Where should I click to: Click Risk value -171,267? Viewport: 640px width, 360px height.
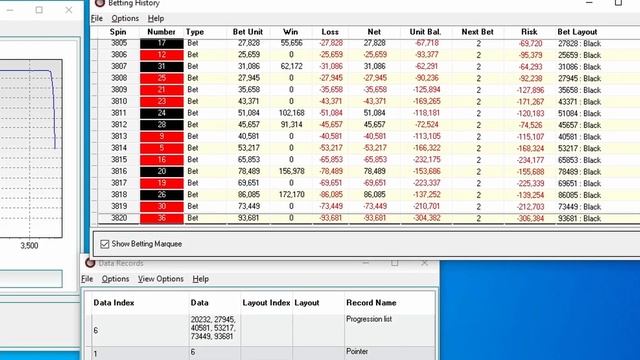[x=530, y=102]
